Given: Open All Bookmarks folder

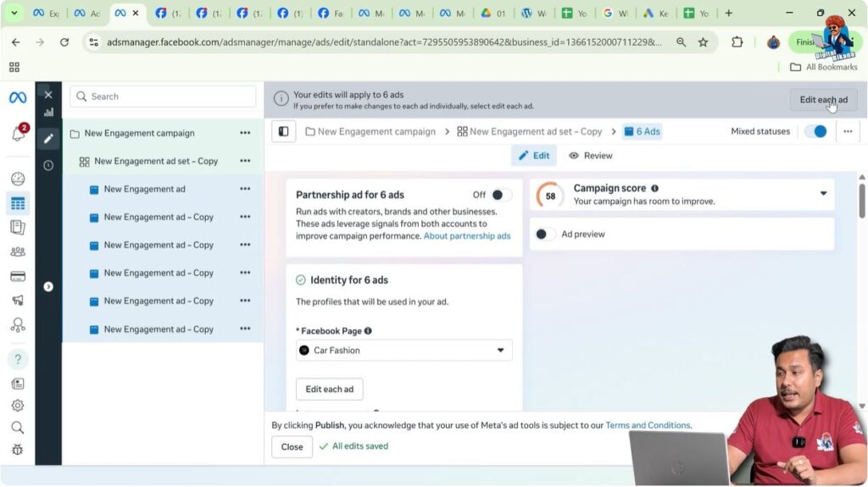Looking at the screenshot, I should point(823,67).
